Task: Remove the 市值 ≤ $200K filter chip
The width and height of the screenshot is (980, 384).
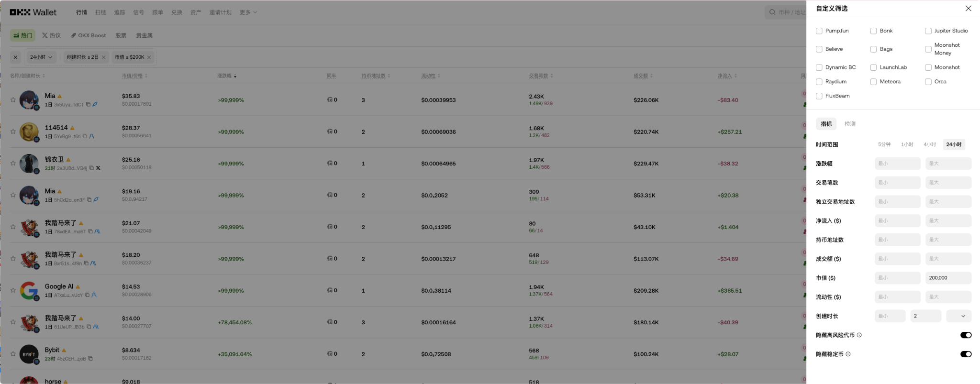Action: (x=149, y=57)
